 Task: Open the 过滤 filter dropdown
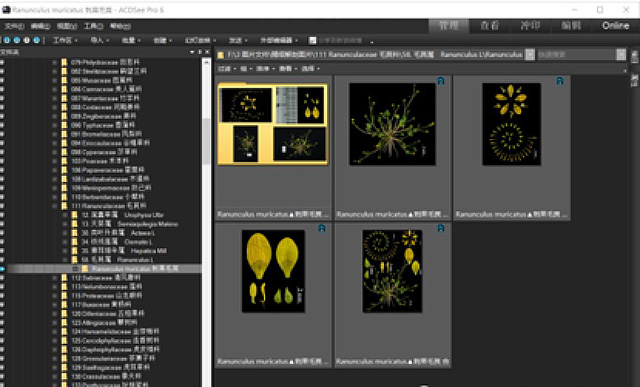[x=227, y=69]
